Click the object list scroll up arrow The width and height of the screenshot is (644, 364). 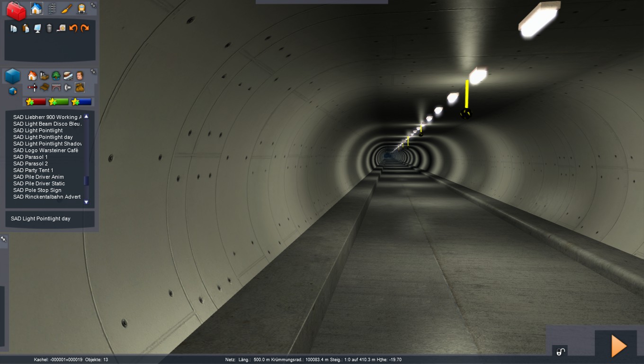86,116
